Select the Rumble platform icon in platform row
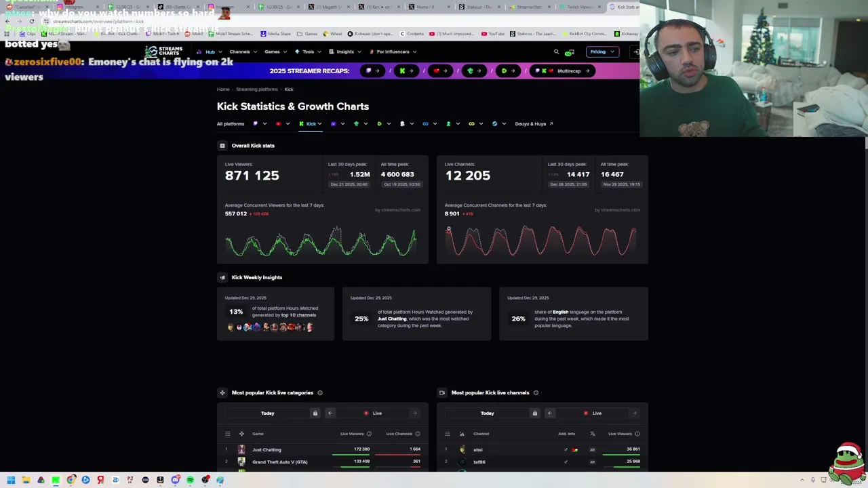Screen dimensions: 868x488 [379, 124]
